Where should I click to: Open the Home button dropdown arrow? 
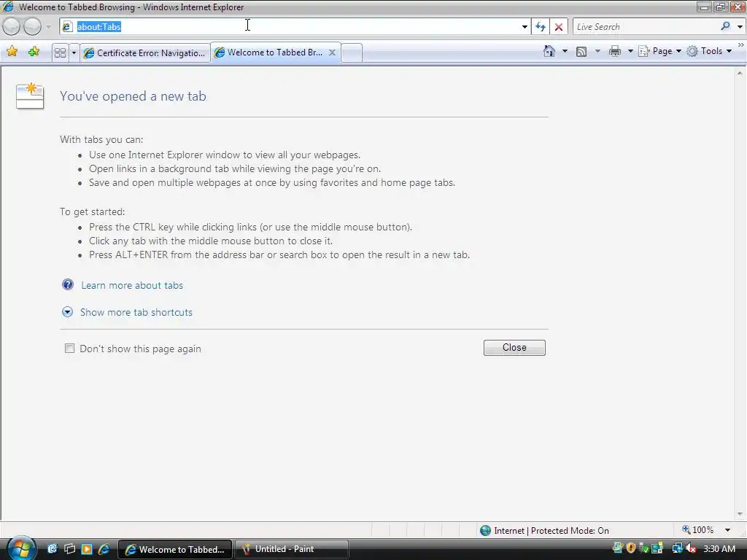click(x=565, y=51)
